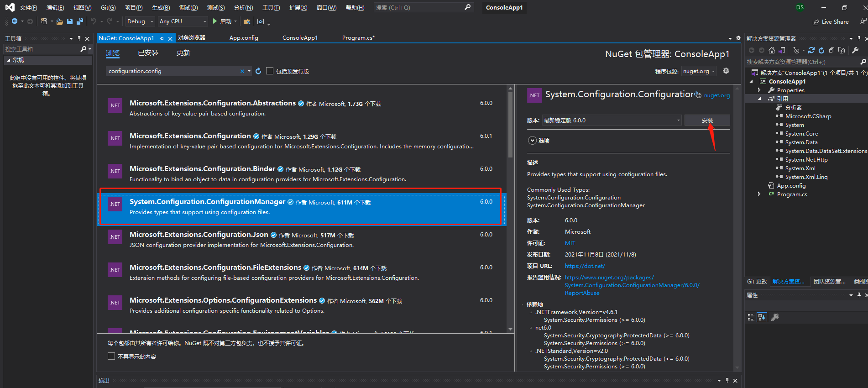868x388 pixels.
Task: Open the MIT license link
Action: tap(570, 243)
